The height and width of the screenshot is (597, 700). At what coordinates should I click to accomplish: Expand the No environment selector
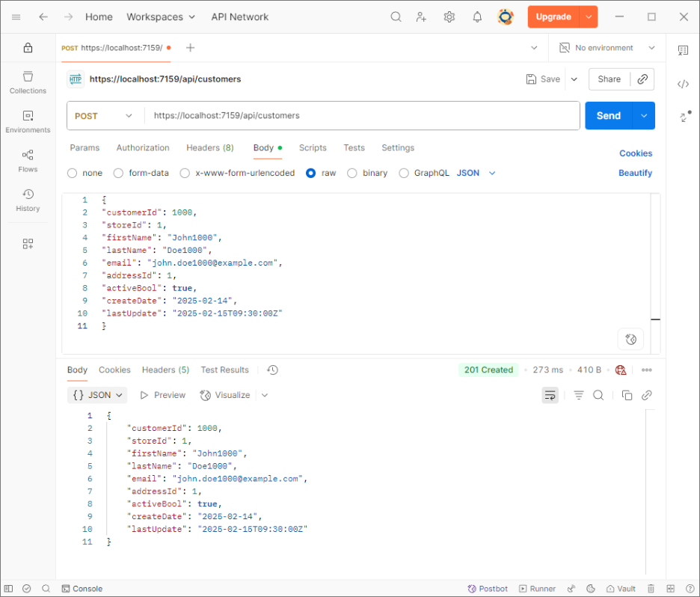coord(607,48)
